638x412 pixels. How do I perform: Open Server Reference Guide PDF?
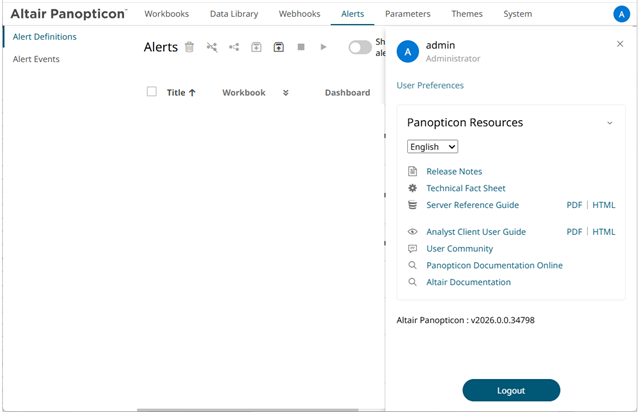(574, 205)
